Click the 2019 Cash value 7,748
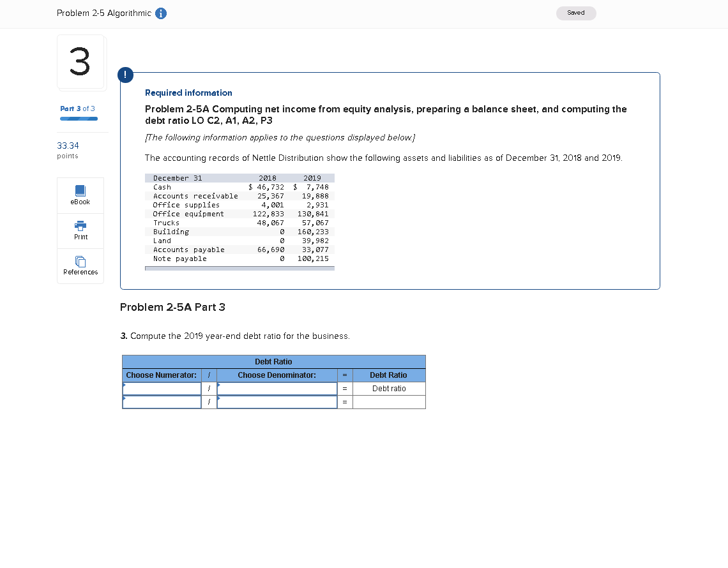Screen dimensions: 728x568 tap(317, 187)
